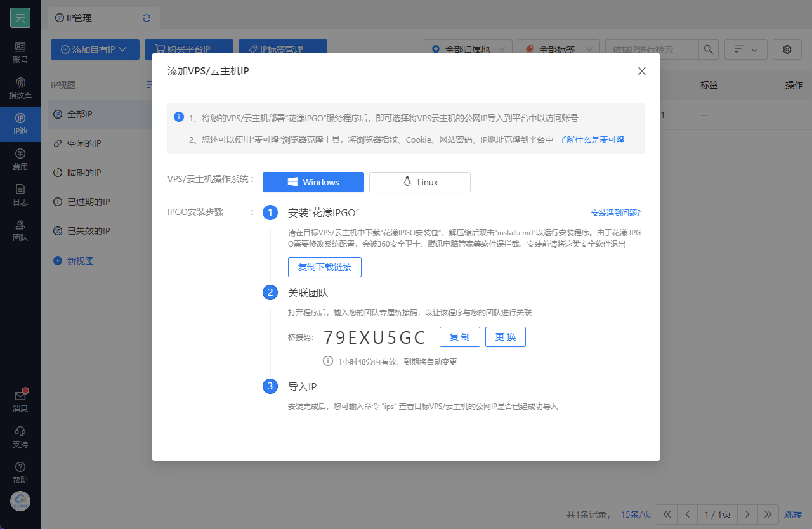Click the 1 / 1页 page field

[717, 514]
